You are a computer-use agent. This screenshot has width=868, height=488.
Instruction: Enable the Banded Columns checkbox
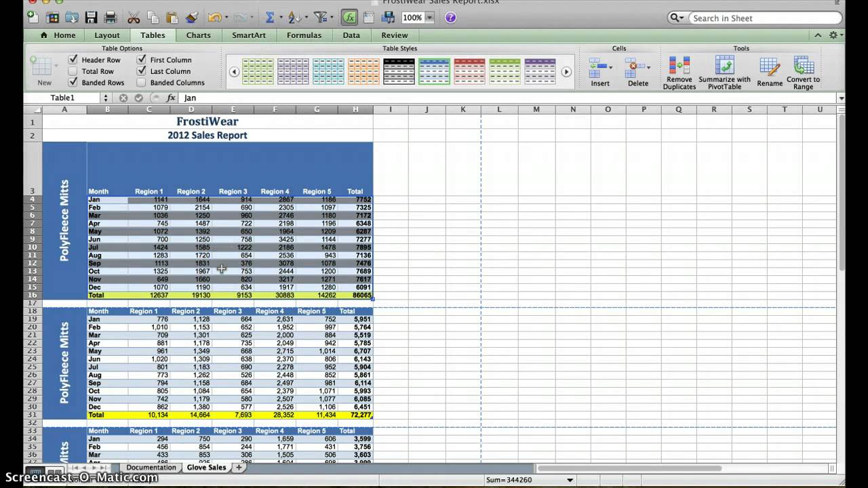pyautogui.click(x=142, y=83)
